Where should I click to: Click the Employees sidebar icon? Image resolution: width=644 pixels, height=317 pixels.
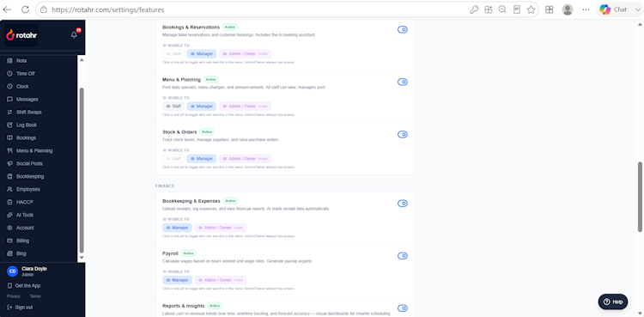9,189
